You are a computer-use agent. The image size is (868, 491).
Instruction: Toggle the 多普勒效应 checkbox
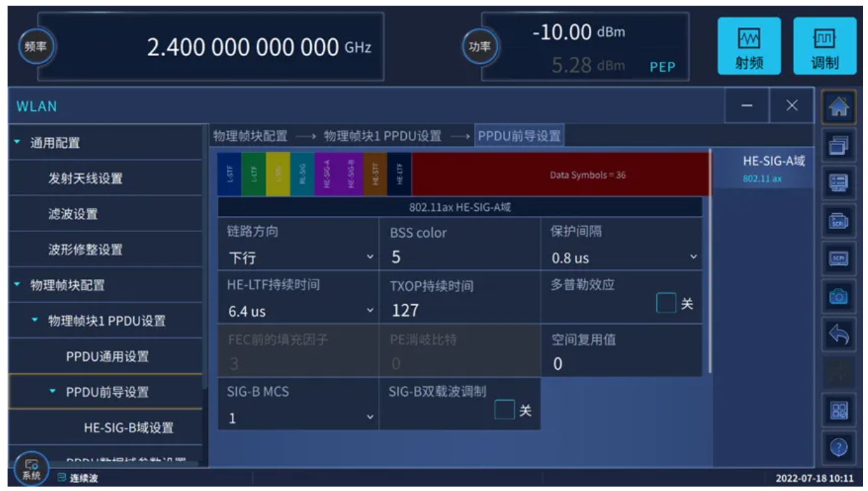tap(666, 304)
